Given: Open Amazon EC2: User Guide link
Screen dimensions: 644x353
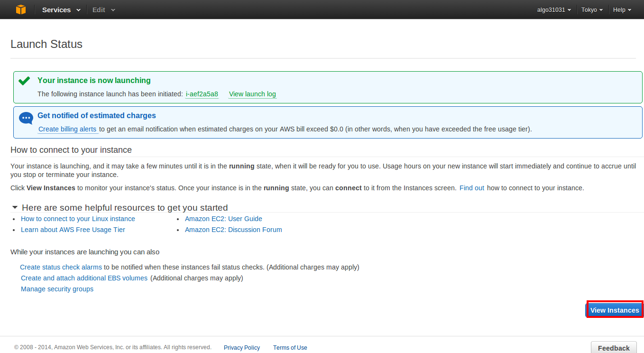Looking at the screenshot, I should (223, 219).
